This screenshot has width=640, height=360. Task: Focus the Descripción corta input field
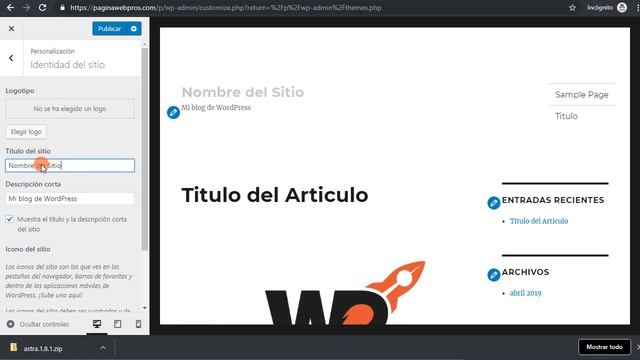pos(70,198)
